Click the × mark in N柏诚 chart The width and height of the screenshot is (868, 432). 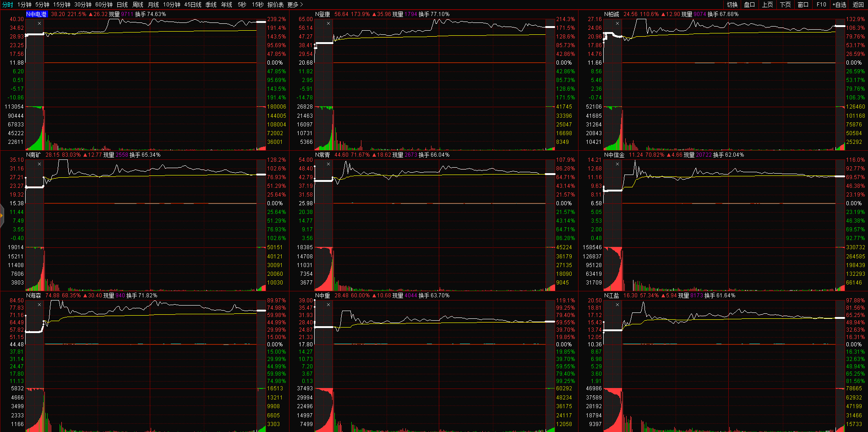tap(617, 23)
